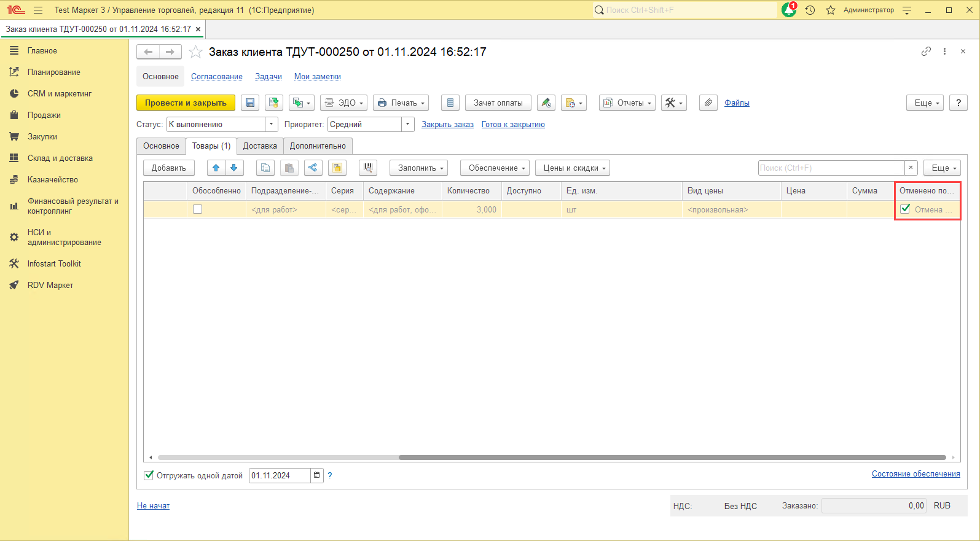Click Провести и закрыть button
This screenshot has height=541, width=980.
(x=186, y=103)
